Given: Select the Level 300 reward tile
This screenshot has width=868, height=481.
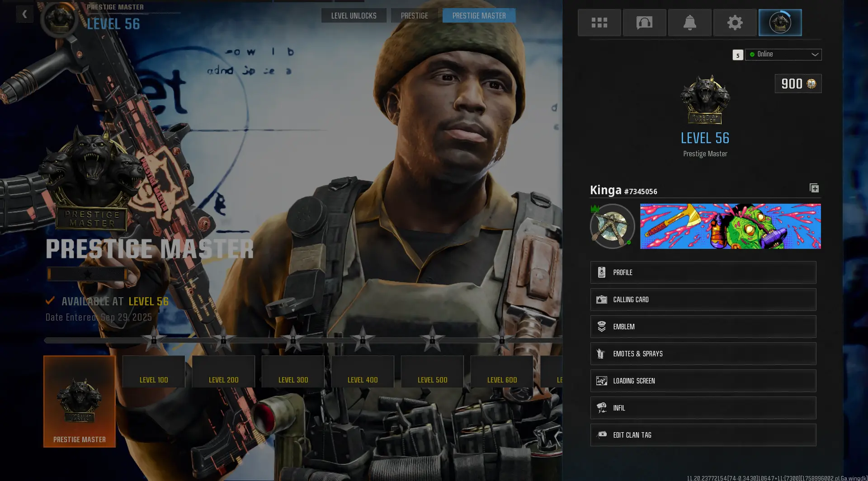Looking at the screenshot, I should click(x=293, y=371).
